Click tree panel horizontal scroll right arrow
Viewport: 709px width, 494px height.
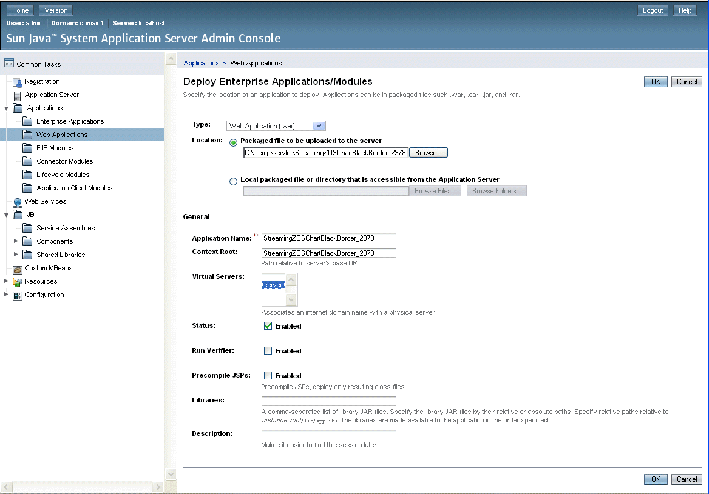[157, 487]
